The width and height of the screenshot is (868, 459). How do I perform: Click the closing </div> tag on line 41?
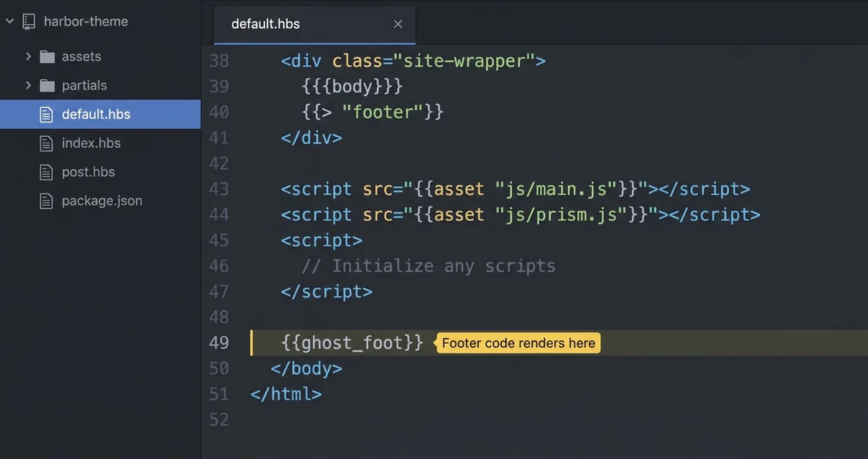[311, 138]
